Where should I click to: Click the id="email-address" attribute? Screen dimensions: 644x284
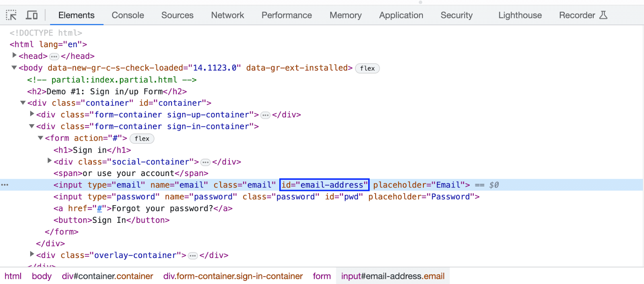coord(324,185)
